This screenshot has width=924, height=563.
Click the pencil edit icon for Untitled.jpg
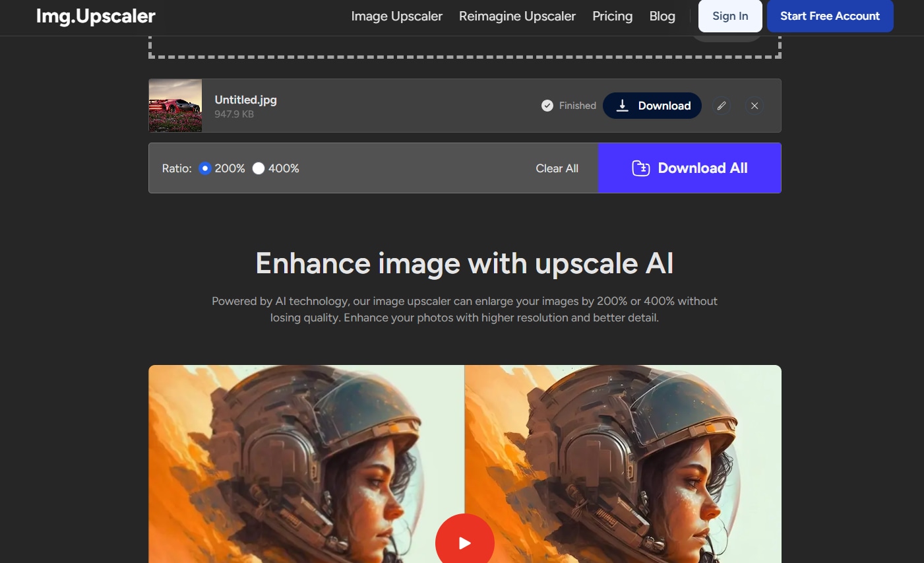[x=722, y=106]
